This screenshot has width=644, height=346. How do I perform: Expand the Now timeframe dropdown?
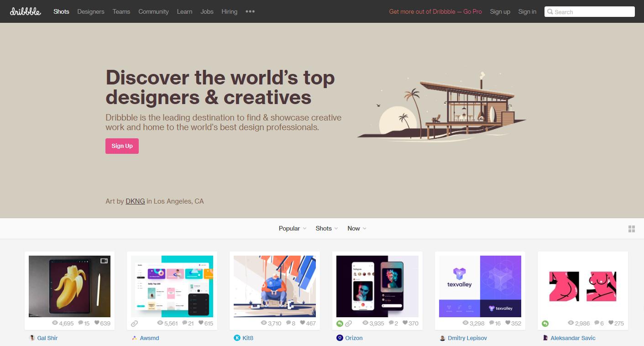357,228
